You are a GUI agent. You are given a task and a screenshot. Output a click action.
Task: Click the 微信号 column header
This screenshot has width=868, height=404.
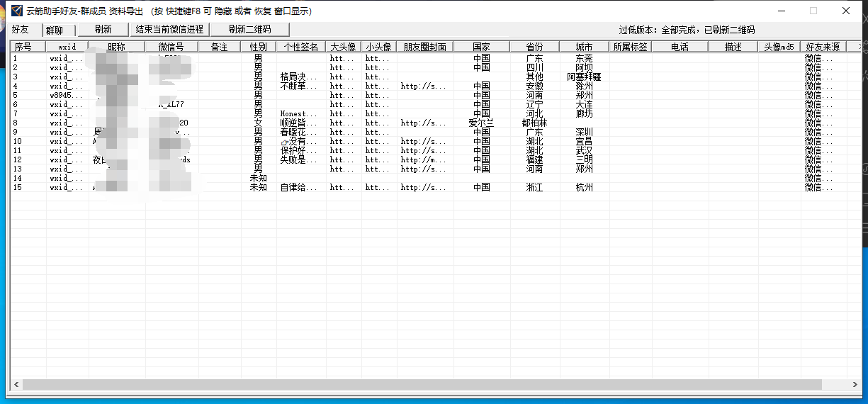click(171, 47)
